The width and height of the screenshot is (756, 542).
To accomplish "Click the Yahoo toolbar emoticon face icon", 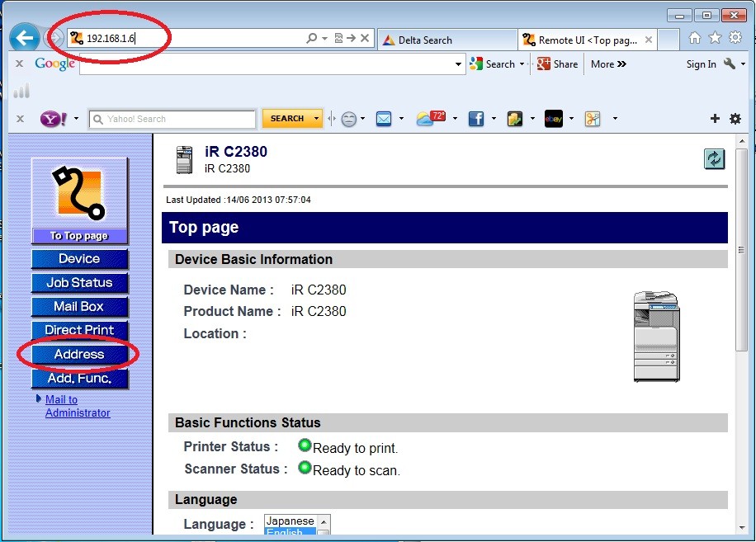I will click(x=348, y=119).
